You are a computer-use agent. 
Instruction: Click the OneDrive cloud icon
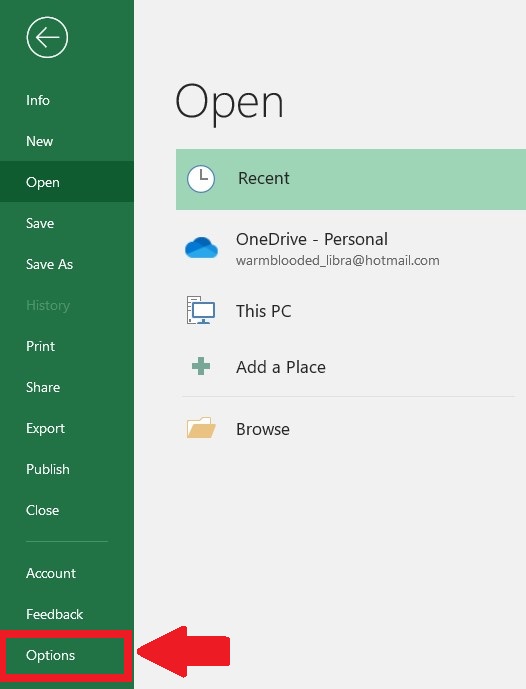coord(201,247)
